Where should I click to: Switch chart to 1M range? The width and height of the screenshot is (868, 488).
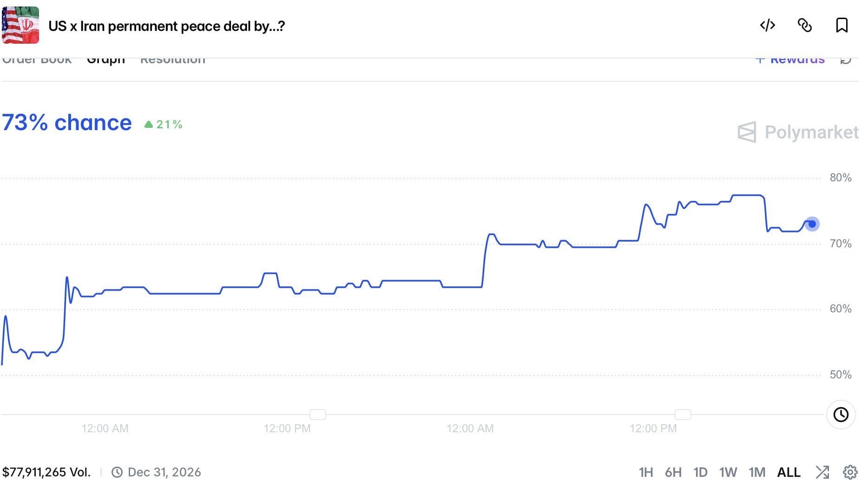pos(757,472)
